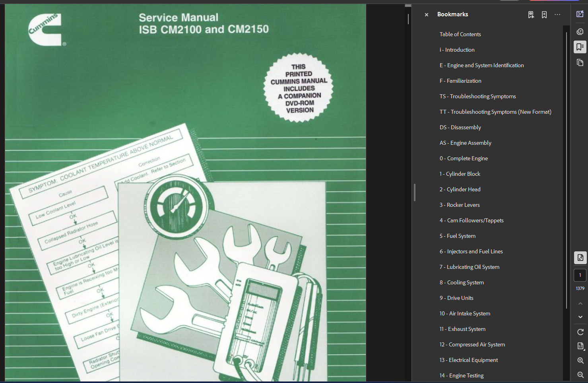The height and width of the screenshot is (383, 588).
Task: Open the fit page zoom options
Action: [580, 346]
